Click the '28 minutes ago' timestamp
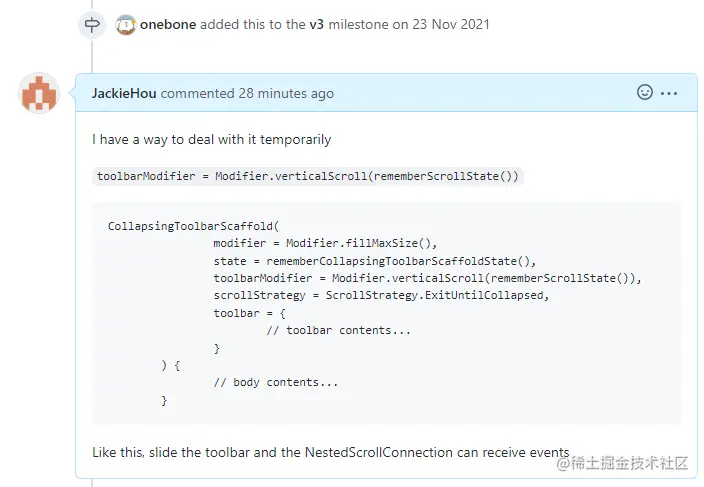 pos(286,93)
